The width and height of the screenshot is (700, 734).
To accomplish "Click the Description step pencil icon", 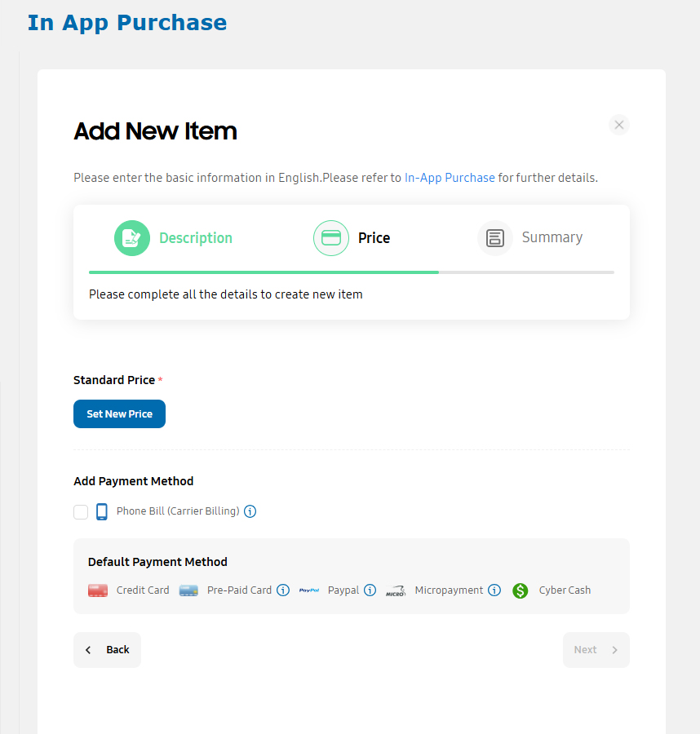I will pos(132,238).
